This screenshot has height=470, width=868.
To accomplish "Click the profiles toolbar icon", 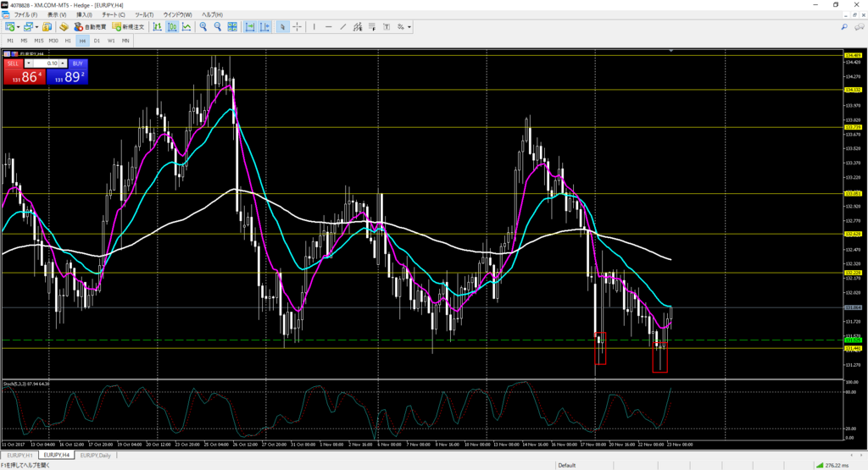I will 28,26.
